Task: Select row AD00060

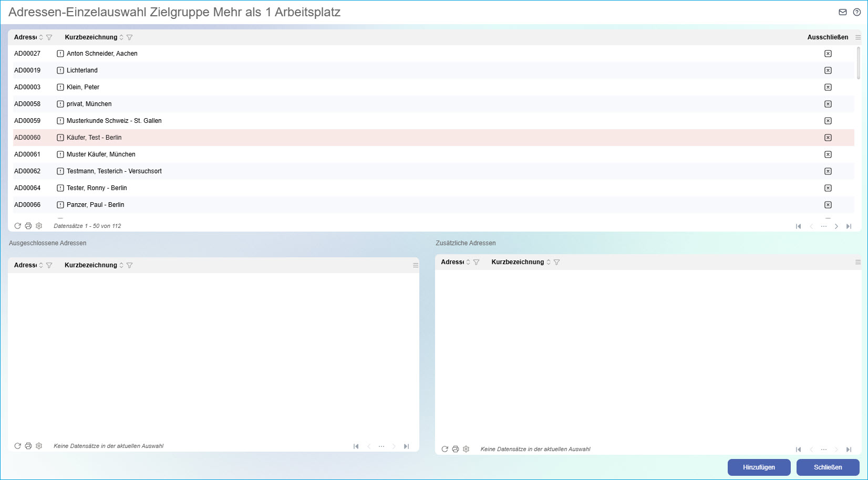Action: pyautogui.click(x=433, y=138)
